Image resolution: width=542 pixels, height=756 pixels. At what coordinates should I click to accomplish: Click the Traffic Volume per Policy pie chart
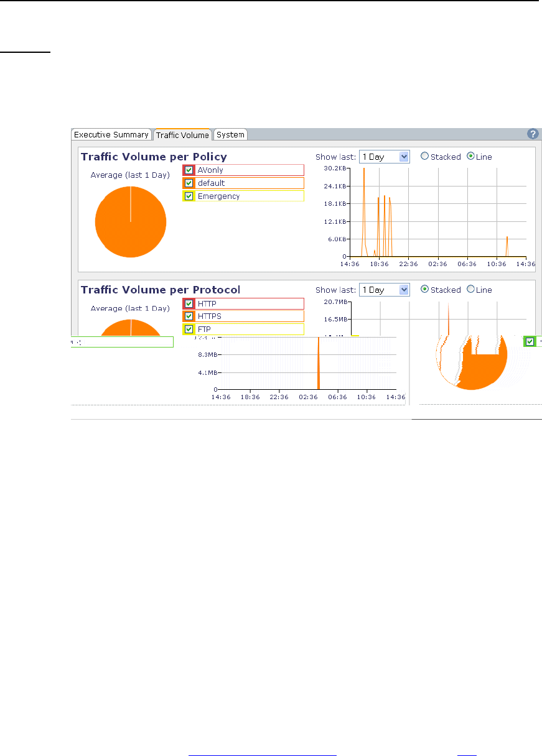point(131,221)
